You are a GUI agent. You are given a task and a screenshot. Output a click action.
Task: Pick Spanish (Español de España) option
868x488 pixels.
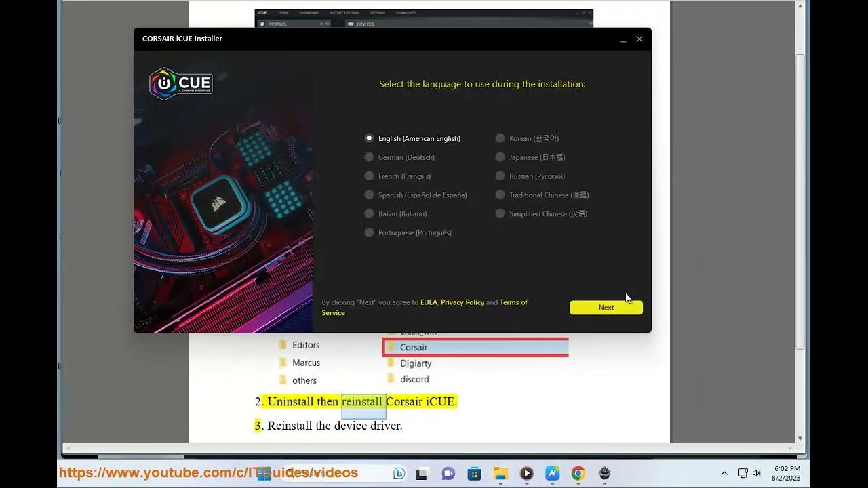tap(416, 195)
